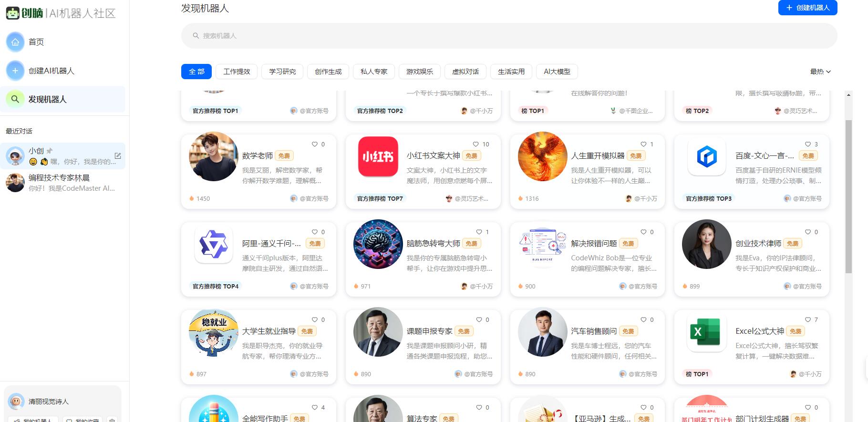Click the pin icon next to 小创
Screen dimensions: 868x422
tap(50, 151)
